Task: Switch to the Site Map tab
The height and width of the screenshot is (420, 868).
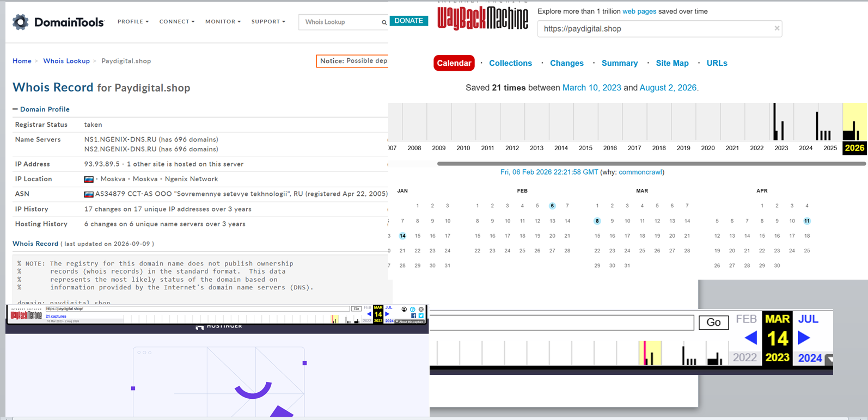Action: coord(673,63)
